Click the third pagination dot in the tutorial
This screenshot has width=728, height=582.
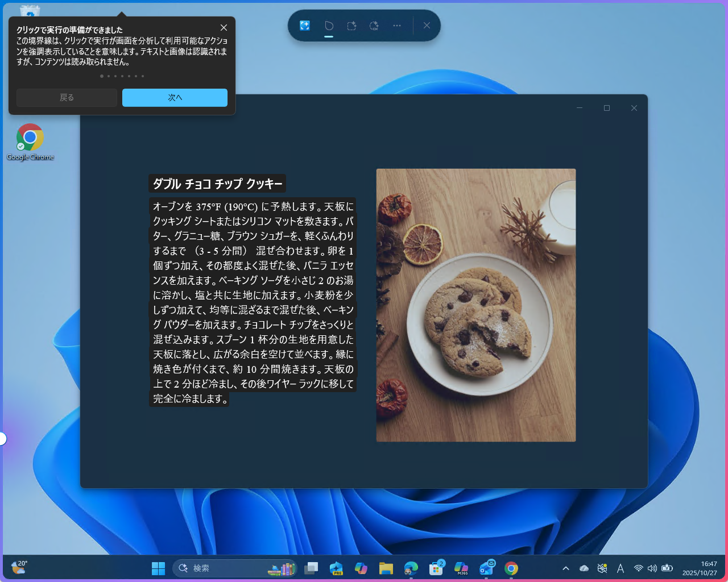(x=115, y=76)
